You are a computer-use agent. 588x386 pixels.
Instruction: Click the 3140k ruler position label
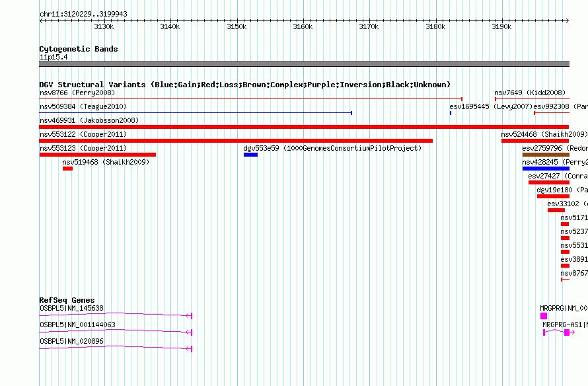[170, 26]
